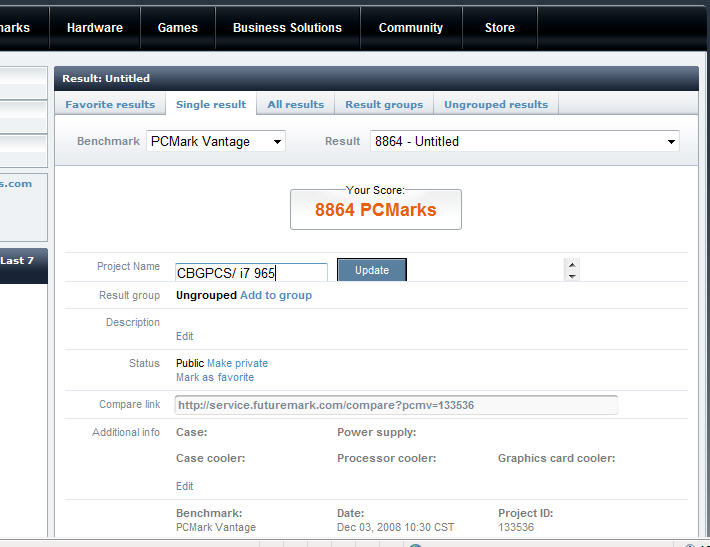Switch to the Favorite results tab
Viewport: 710px width, 547px height.
(110, 104)
